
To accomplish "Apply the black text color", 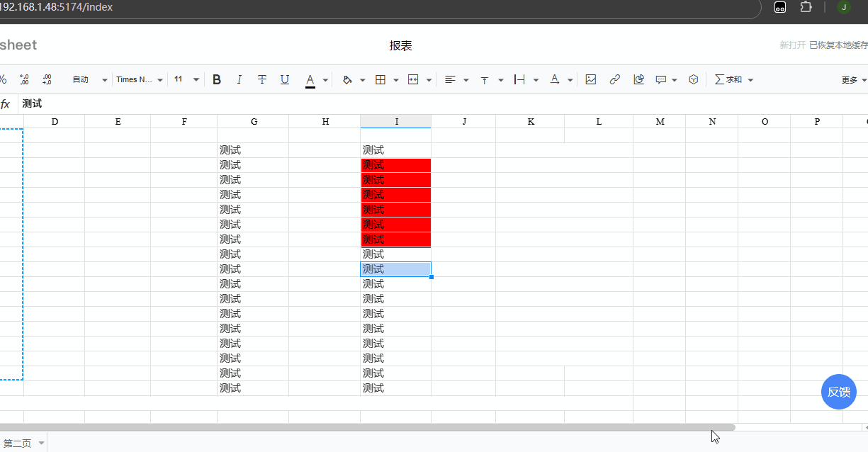I will click(310, 80).
